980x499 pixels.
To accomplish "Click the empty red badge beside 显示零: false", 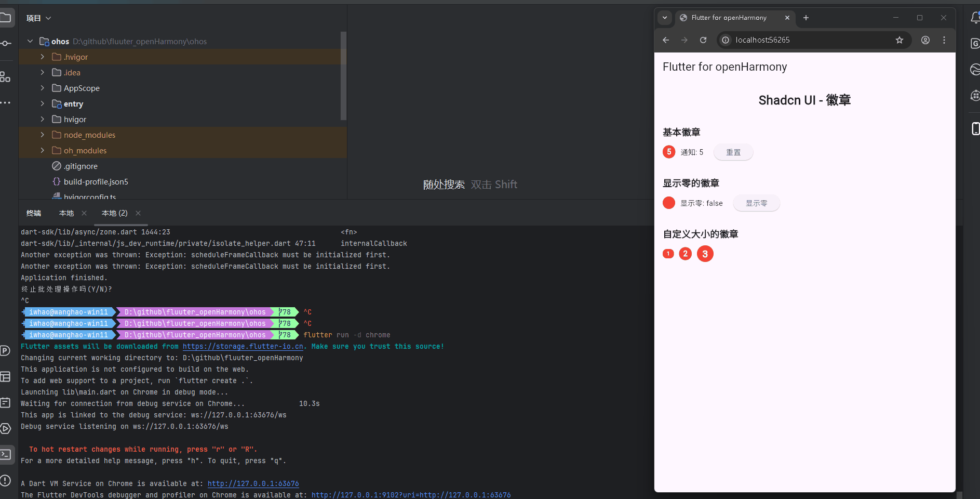I will [x=669, y=203].
